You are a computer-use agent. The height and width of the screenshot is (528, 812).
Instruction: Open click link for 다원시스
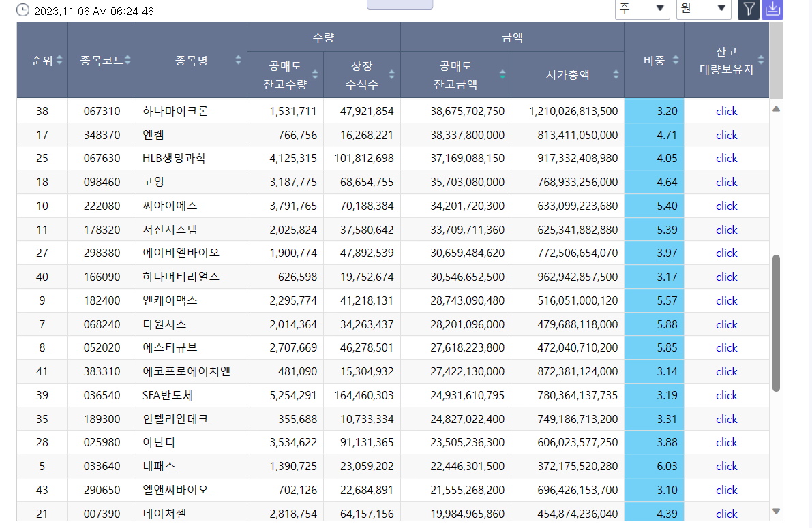pos(726,324)
